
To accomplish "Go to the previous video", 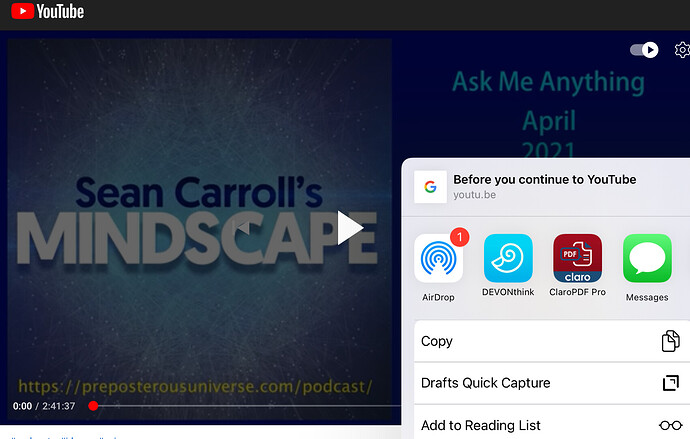I will coord(242,228).
